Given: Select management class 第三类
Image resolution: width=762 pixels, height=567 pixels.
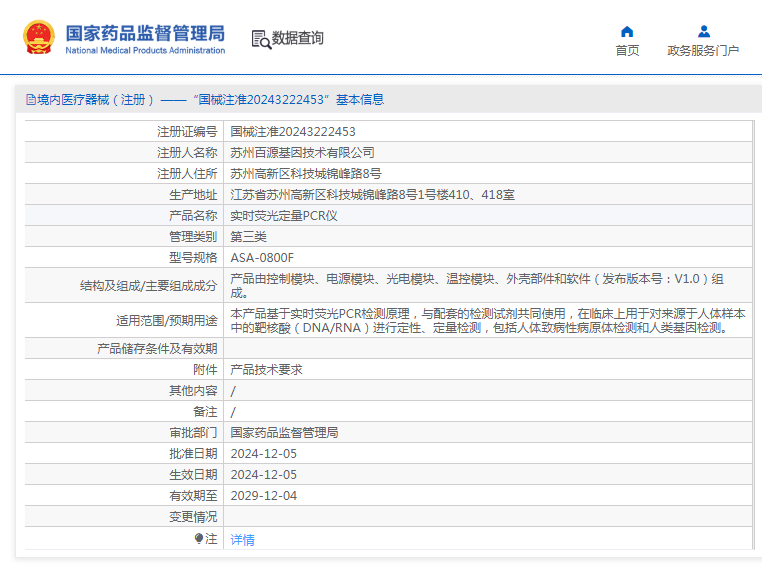Looking at the screenshot, I should click(248, 237).
